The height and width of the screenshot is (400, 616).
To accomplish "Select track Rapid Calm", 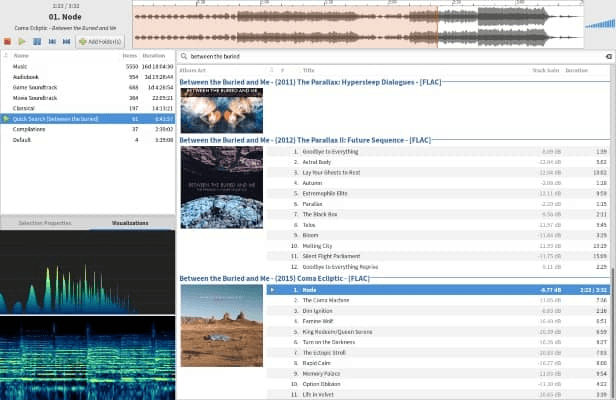I will 438,363.
